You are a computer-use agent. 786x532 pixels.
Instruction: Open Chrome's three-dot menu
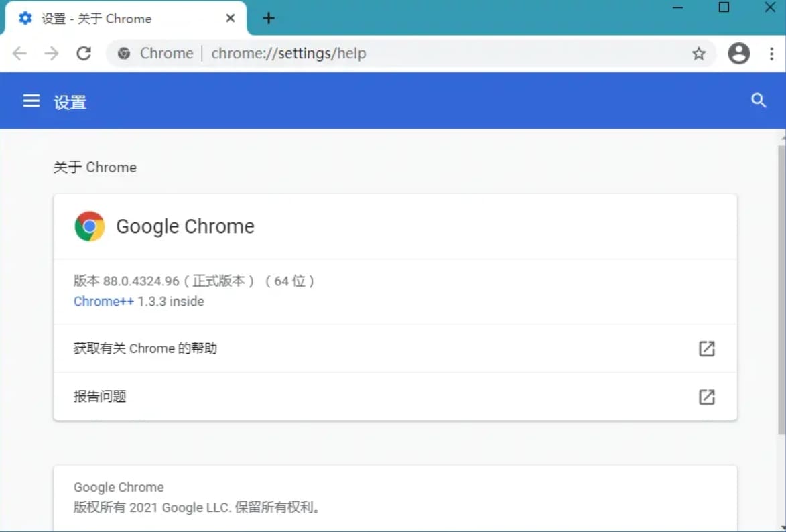point(771,53)
